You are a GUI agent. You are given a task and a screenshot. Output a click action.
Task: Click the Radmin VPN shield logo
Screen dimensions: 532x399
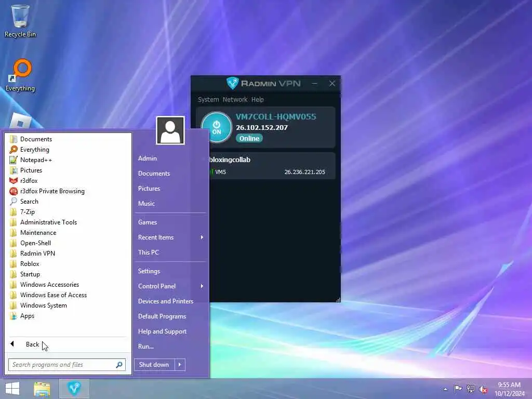(x=233, y=83)
